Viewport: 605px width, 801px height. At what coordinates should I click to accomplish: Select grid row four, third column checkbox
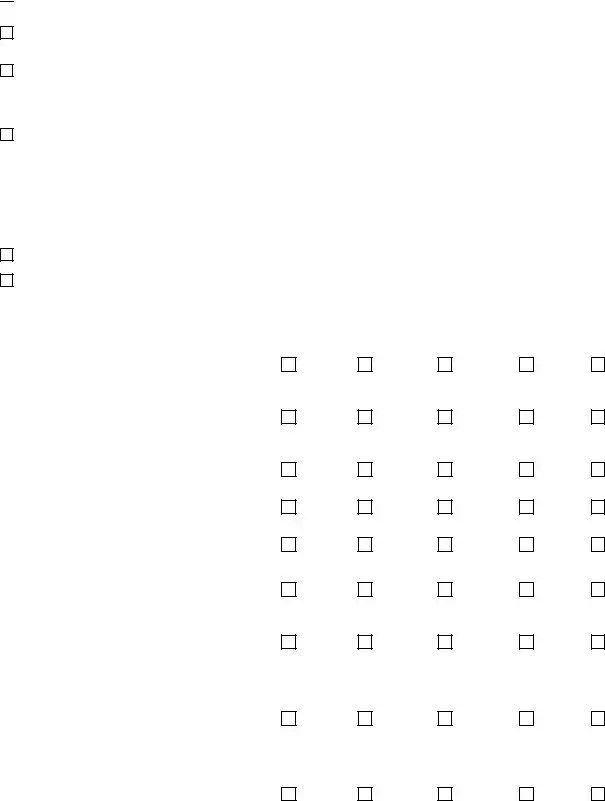pyautogui.click(x=445, y=507)
